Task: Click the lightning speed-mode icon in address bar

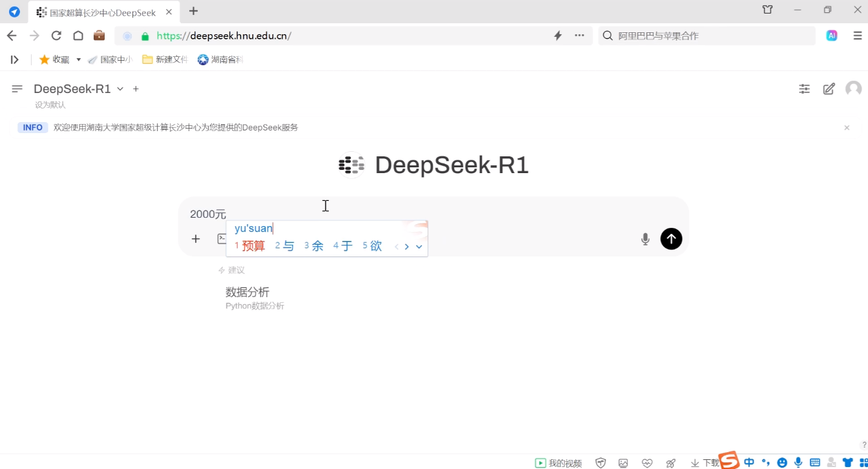Action: [x=558, y=36]
